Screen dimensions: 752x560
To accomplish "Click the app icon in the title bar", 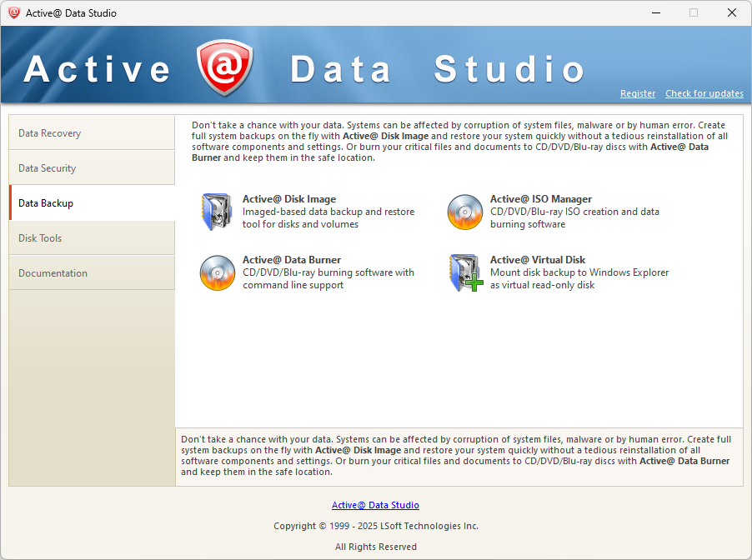I will coord(14,13).
